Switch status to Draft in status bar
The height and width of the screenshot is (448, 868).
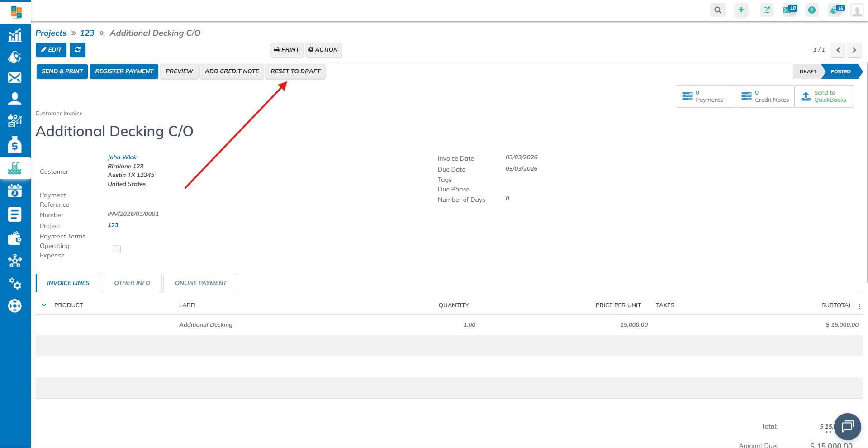coord(807,71)
